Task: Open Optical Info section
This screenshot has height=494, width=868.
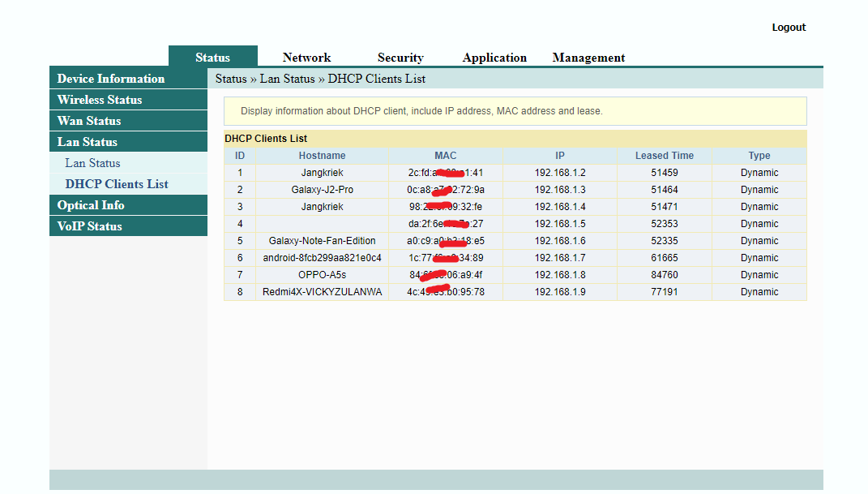Action: (128, 205)
